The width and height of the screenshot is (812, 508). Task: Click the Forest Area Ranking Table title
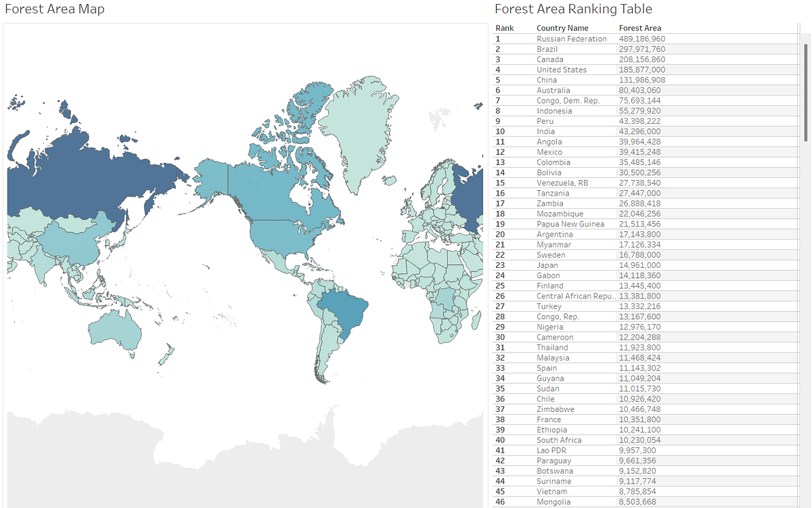(574, 9)
